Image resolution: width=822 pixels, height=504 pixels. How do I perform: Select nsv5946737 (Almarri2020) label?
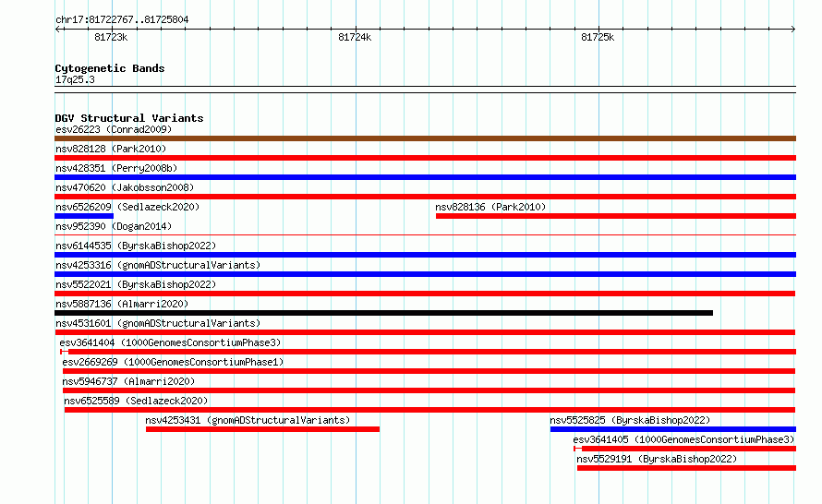point(128,381)
